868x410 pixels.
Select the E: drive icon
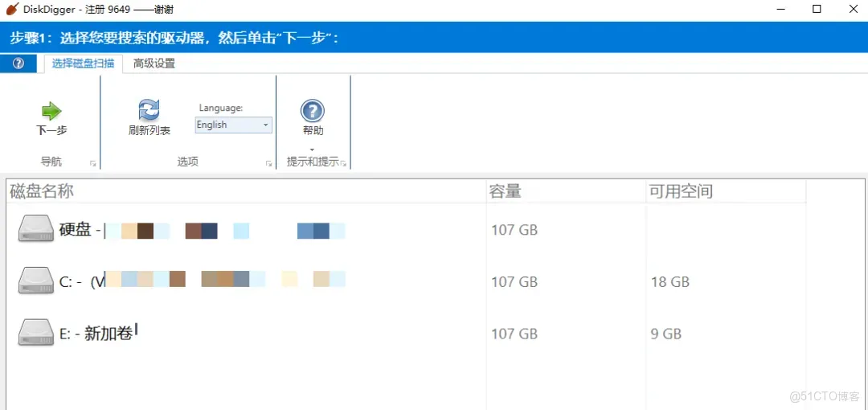36,333
